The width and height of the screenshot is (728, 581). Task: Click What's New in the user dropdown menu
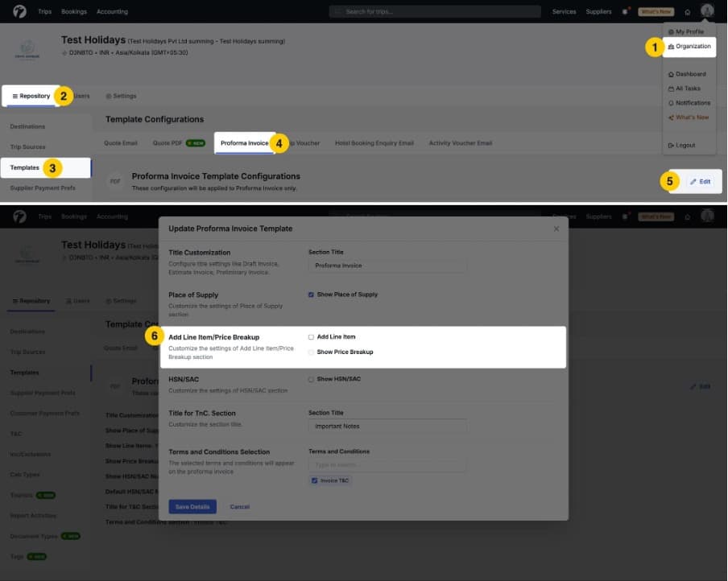point(688,117)
